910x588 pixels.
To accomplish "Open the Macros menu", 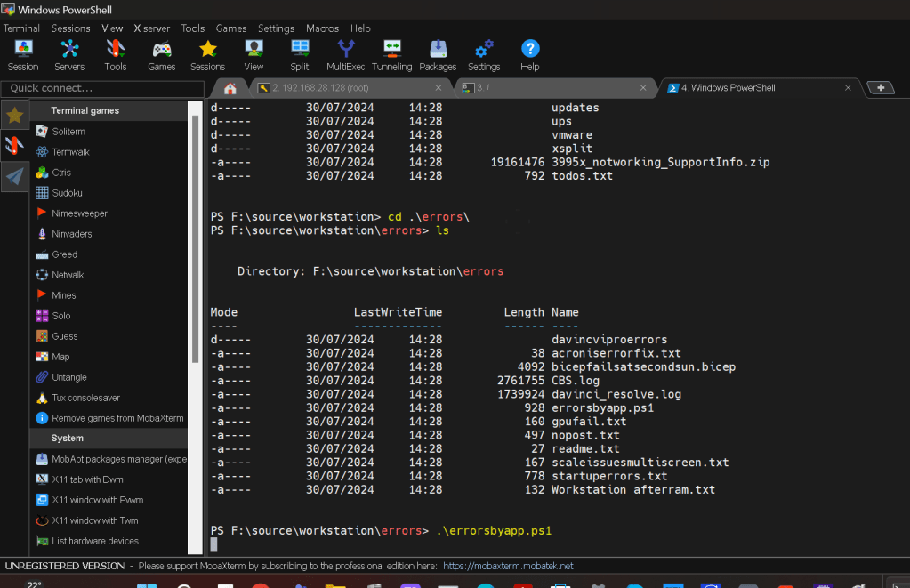I will click(322, 28).
